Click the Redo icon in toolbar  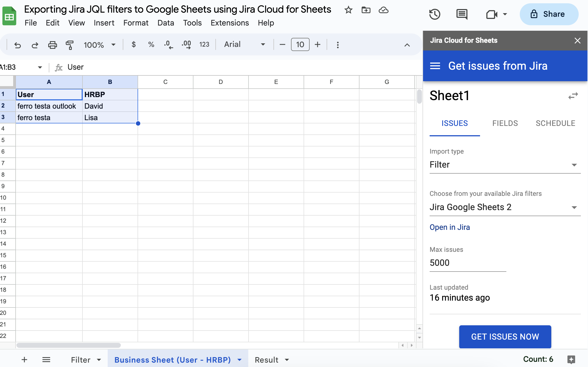(x=35, y=45)
